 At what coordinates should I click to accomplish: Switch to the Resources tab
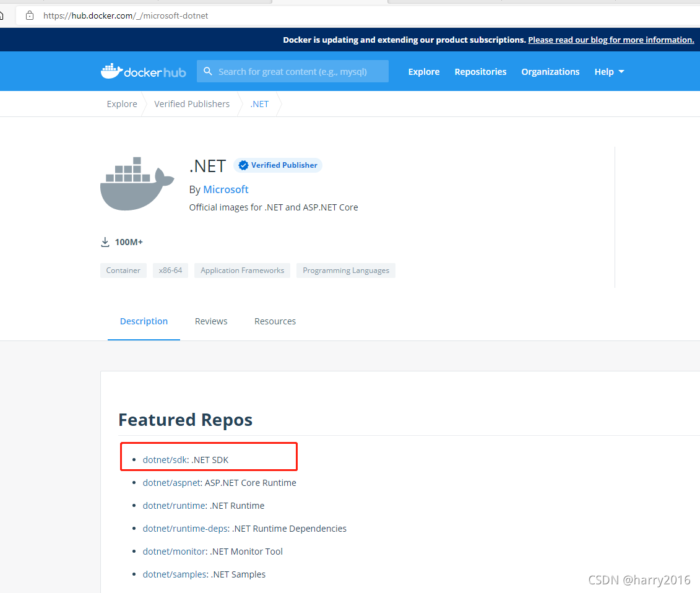[x=275, y=321]
